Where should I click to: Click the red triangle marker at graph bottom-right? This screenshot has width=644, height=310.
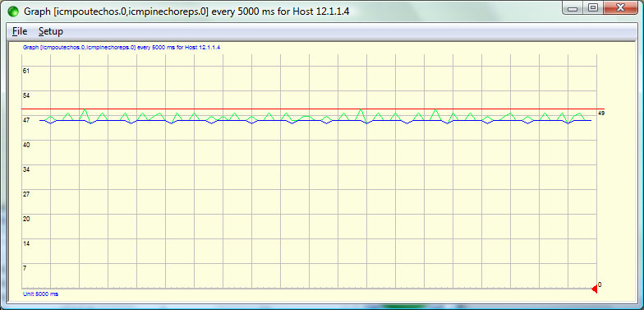coord(595,289)
